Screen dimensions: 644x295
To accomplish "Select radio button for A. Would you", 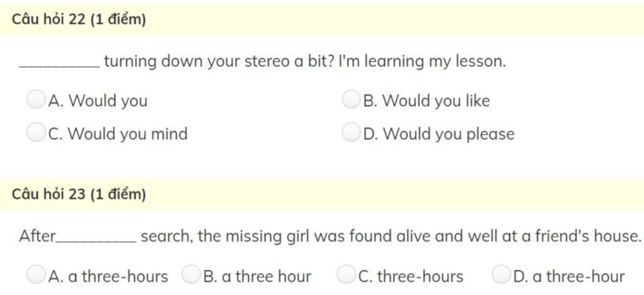I will (36, 99).
